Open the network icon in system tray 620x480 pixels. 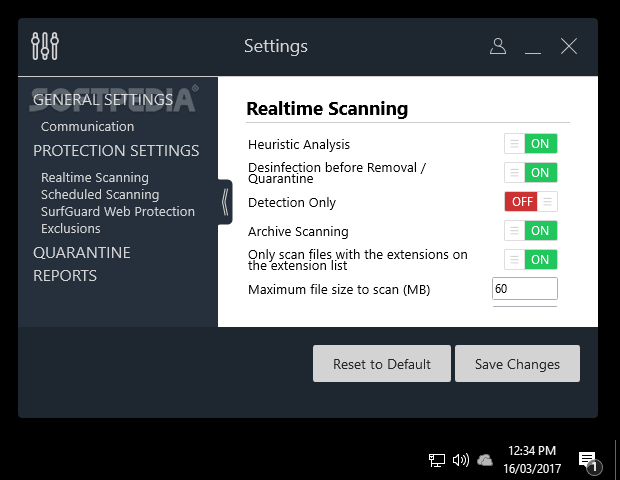437,460
